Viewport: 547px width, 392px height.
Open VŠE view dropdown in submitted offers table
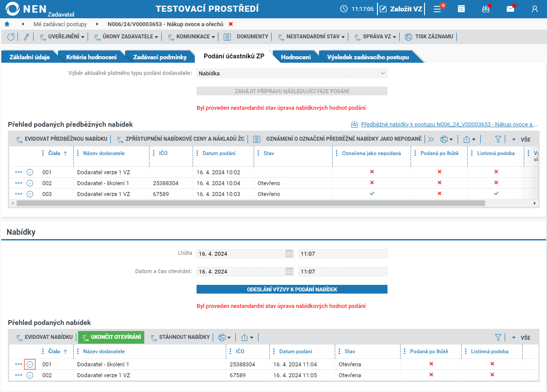point(521,338)
